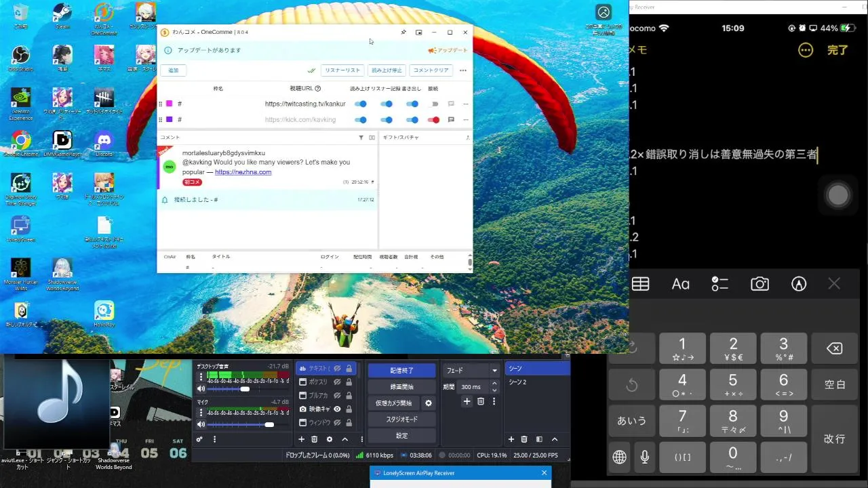The image size is (868, 488).
Task: Select the テキスト source row
Action: point(327,369)
